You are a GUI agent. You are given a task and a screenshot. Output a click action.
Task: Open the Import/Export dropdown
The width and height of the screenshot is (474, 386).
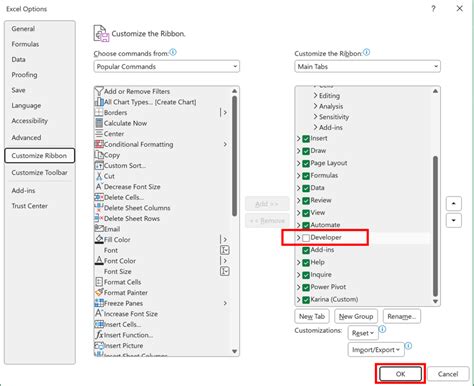click(x=376, y=350)
